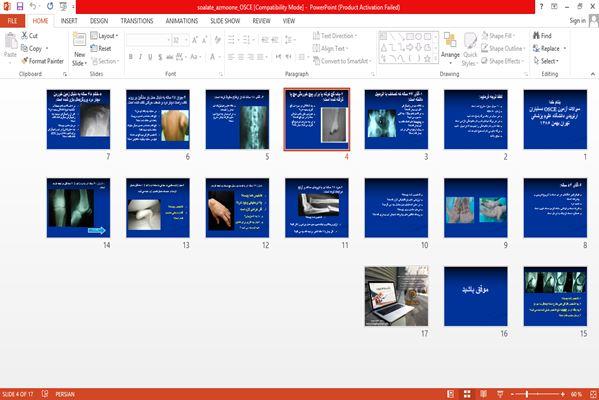This screenshot has width=599, height=400.
Task: Switch to Slide Sorter view in status bar
Action: tap(467, 394)
